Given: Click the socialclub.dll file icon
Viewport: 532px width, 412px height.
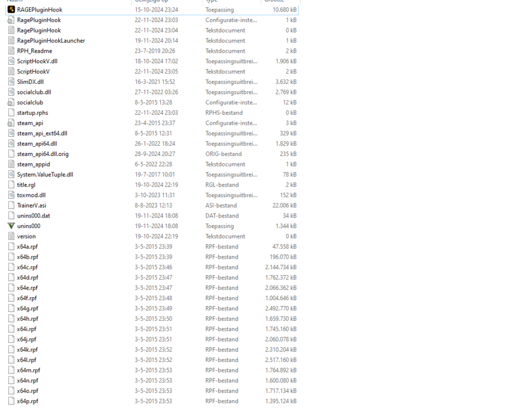Looking at the screenshot, I should (11, 92).
